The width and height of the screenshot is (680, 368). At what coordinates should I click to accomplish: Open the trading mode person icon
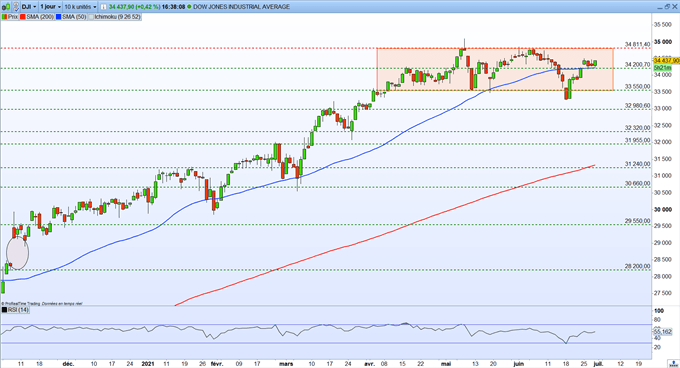[16, 7]
